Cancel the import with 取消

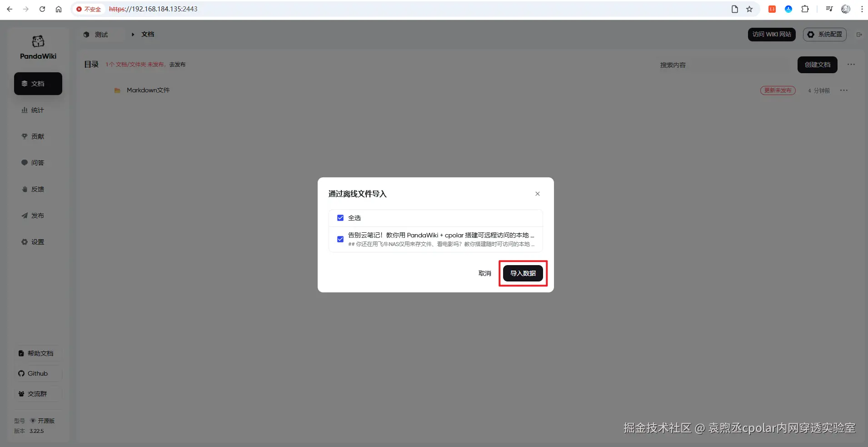484,273
